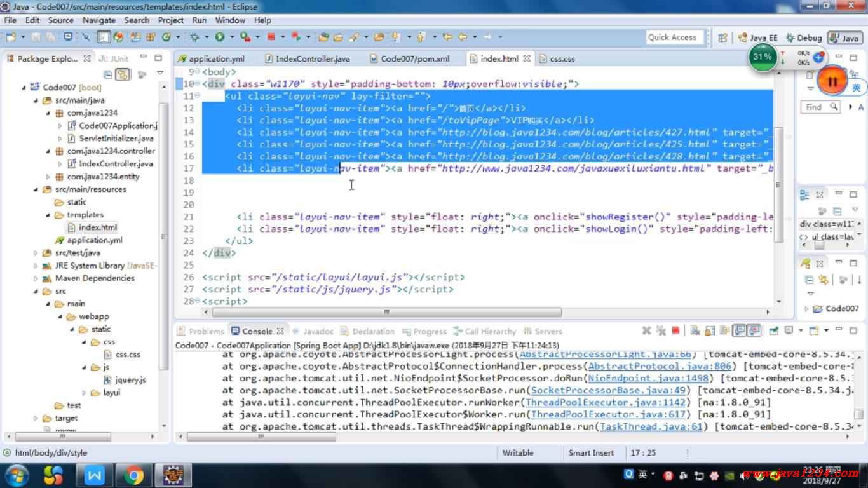Switch to Code007/pom.xml editor tab
This screenshot has height=488, width=868.
[x=409, y=58]
